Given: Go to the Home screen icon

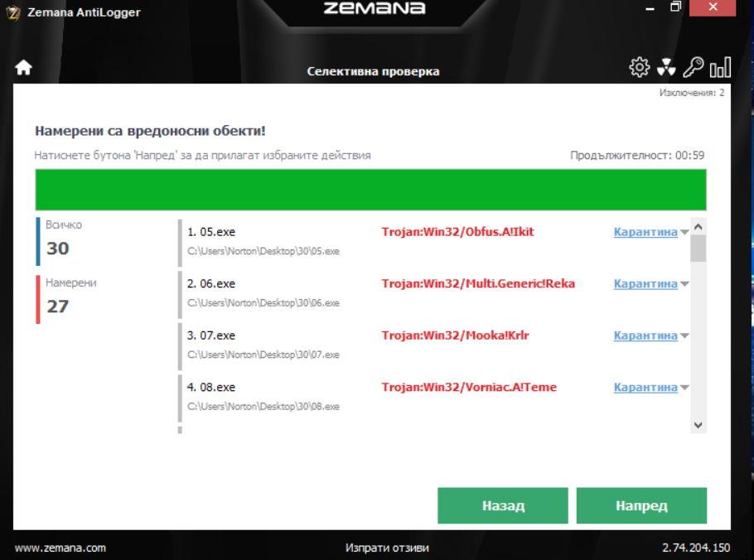Looking at the screenshot, I should pyautogui.click(x=23, y=67).
